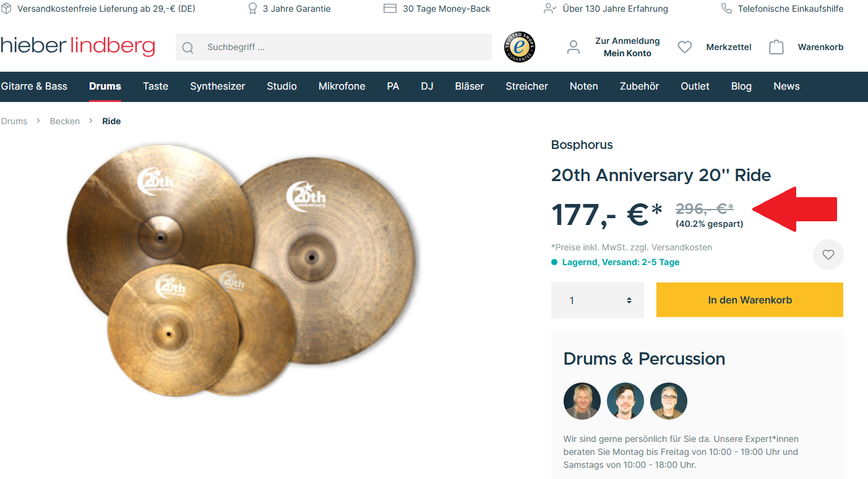Click the package icon for free shipping info
Viewport: 868px width, 479px height.
pyautogui.click(x=6, y=9)
